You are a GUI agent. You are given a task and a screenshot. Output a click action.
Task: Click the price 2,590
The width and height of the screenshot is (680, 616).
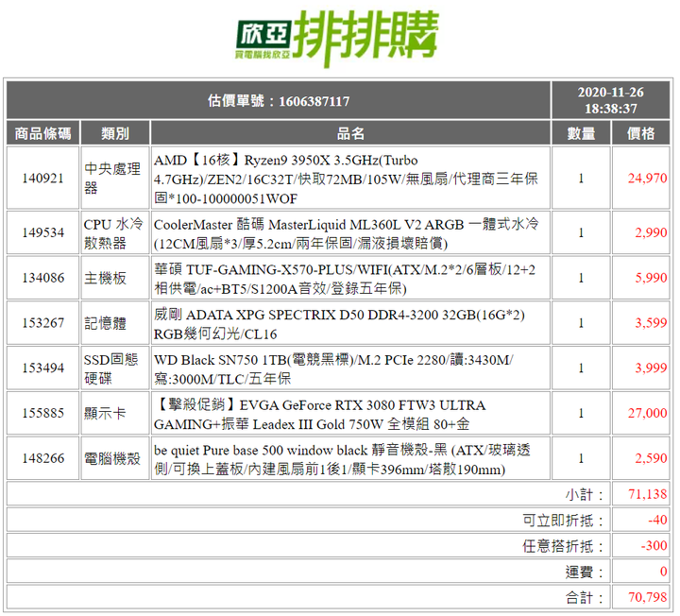651,458
